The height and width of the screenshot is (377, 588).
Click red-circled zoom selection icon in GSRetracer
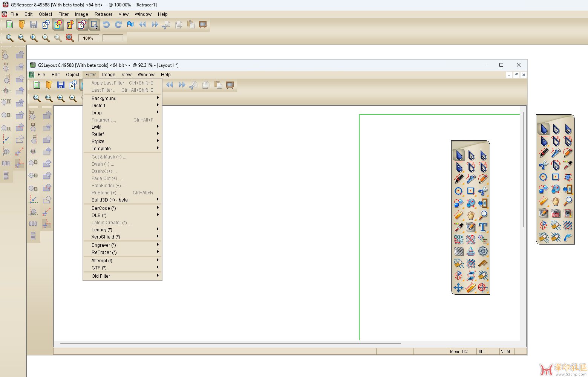70,38
